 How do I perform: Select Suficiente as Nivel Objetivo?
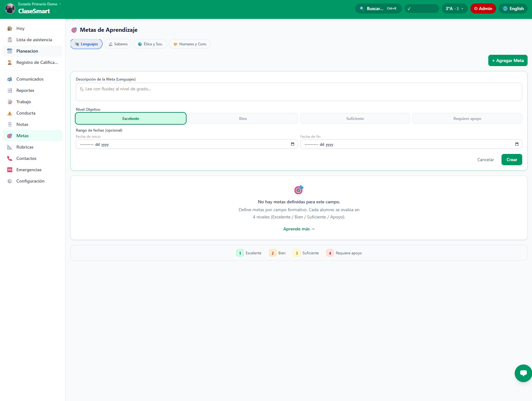pos(355,118)
